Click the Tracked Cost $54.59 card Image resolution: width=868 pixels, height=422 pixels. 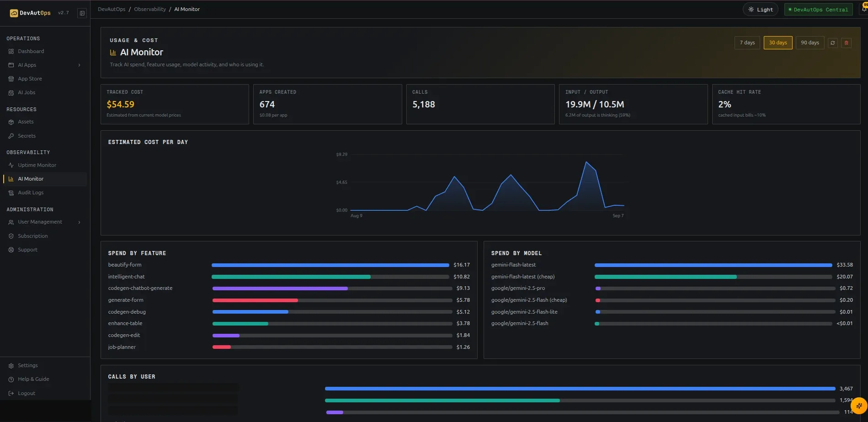[175, 104]
